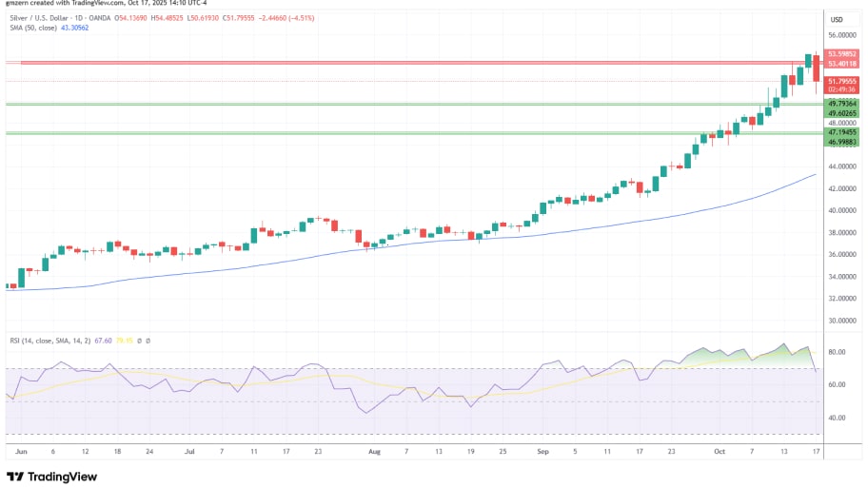
Task: Select the RSI (14, close, SMA, 14, 2) legend
Action: [x=59, y=340]
